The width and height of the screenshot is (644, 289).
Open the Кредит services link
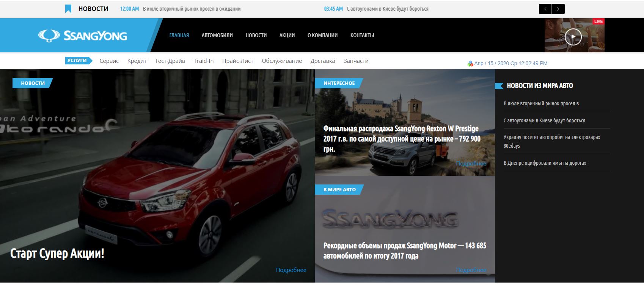pos(137,61)
